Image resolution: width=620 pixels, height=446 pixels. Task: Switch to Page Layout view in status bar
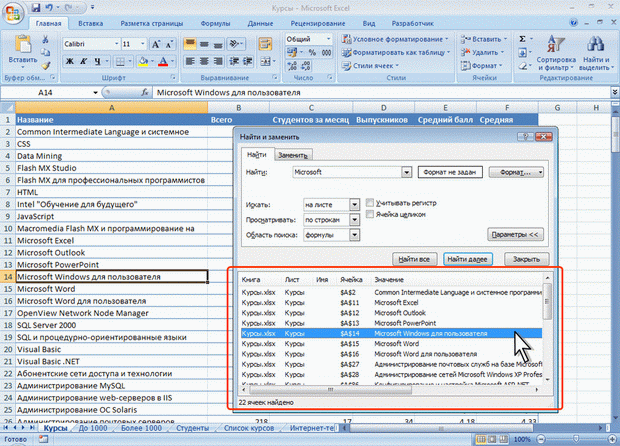[492, 439]
